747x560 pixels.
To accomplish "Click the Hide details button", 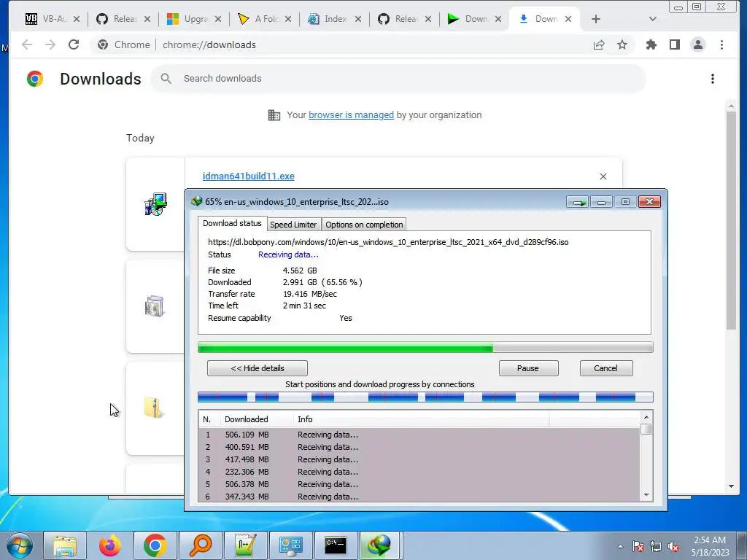I will [x=258, y=368].
